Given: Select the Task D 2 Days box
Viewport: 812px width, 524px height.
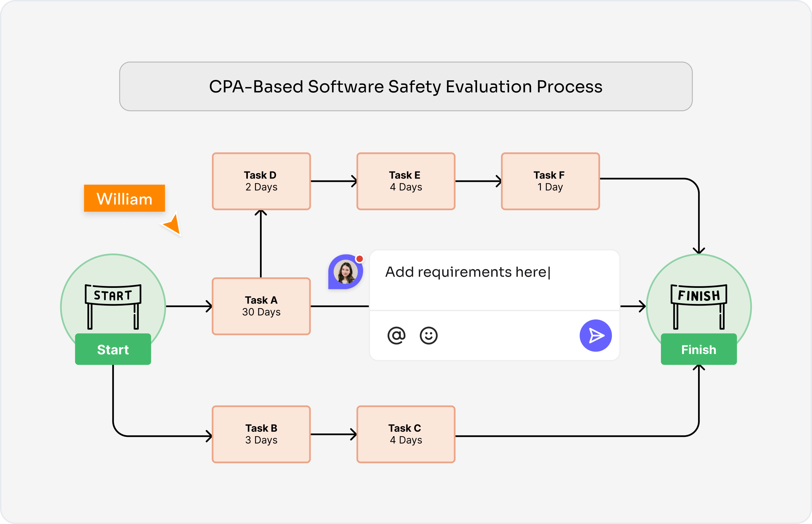Looking at the screenshot, I should click(x=261, y=181).
